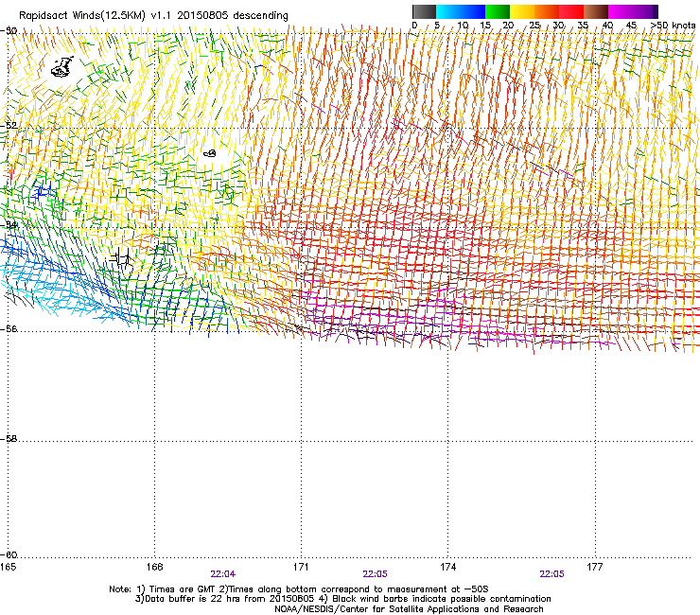The image size is (700, 615).
Task: Select the -58 latitude axis label
Action: pyautogui.click(x=9, y=439)
